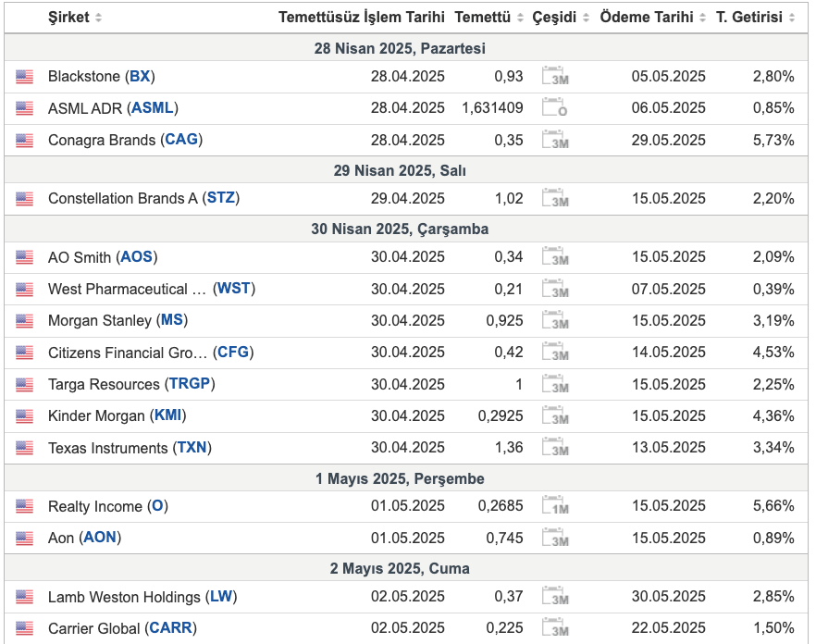Sort by Ödeme Tarihi column arrows

702,18
